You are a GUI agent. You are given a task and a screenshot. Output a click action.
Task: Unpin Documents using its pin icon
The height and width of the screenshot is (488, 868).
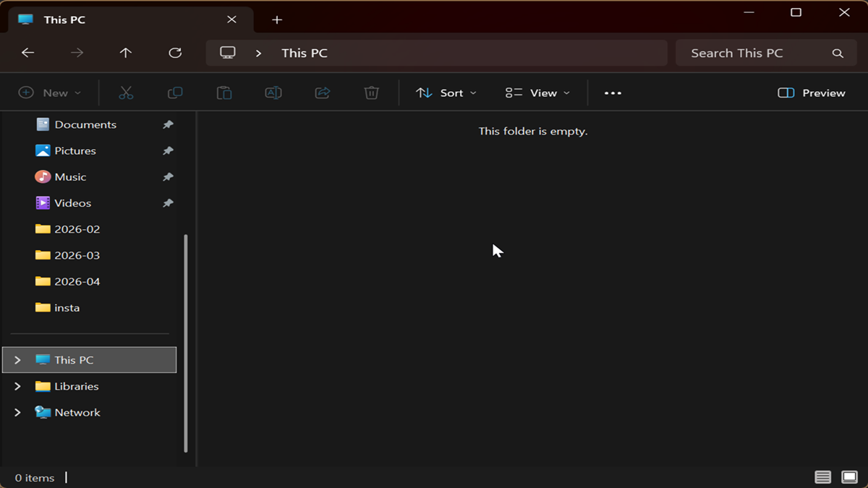point(168,124)
